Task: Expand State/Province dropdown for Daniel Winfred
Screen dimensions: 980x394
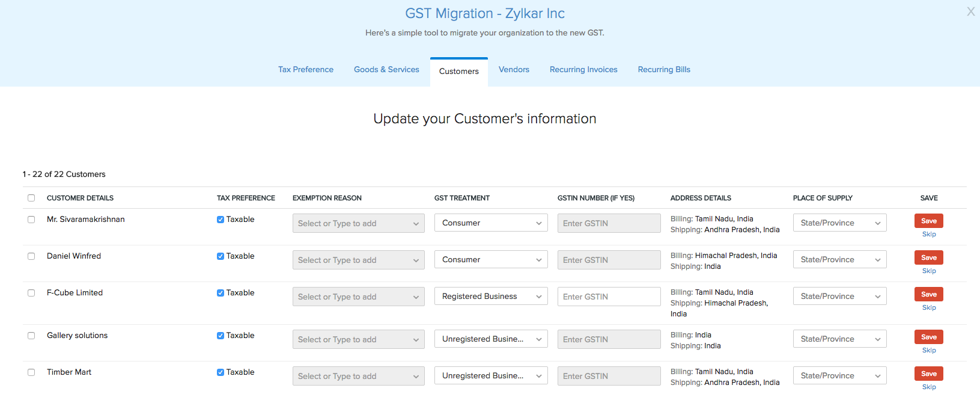Action: 839,260
